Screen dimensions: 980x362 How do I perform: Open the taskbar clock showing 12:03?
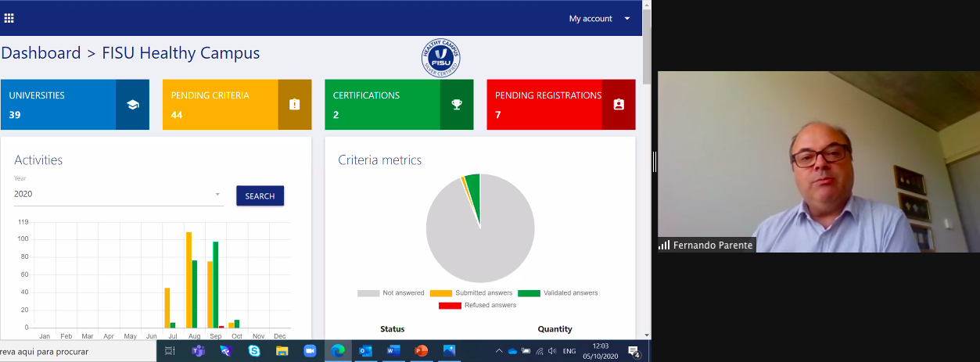coord(599,351)
